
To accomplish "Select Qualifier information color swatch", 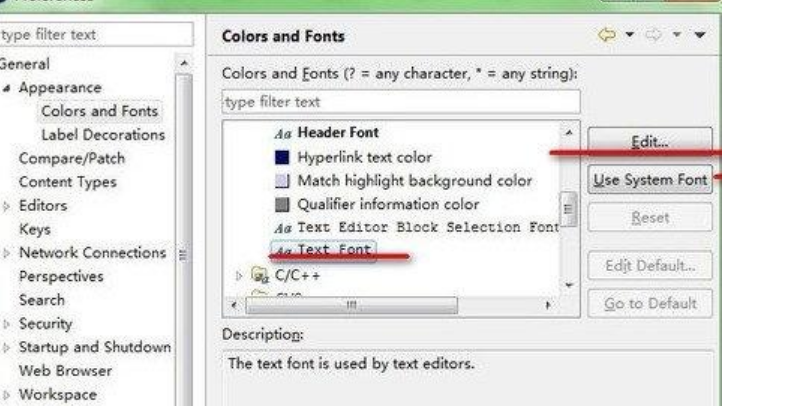I will pyautogui.click(x=282, y=204).
